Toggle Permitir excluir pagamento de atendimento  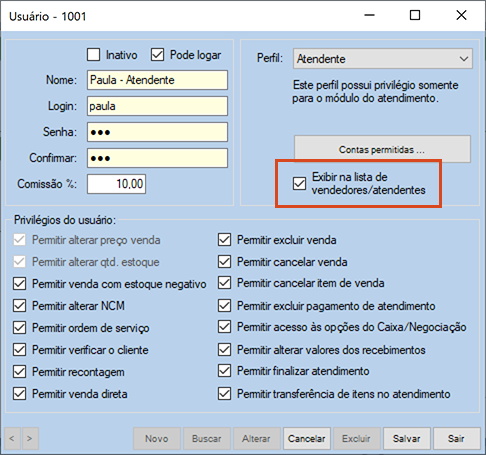point(224,306)
